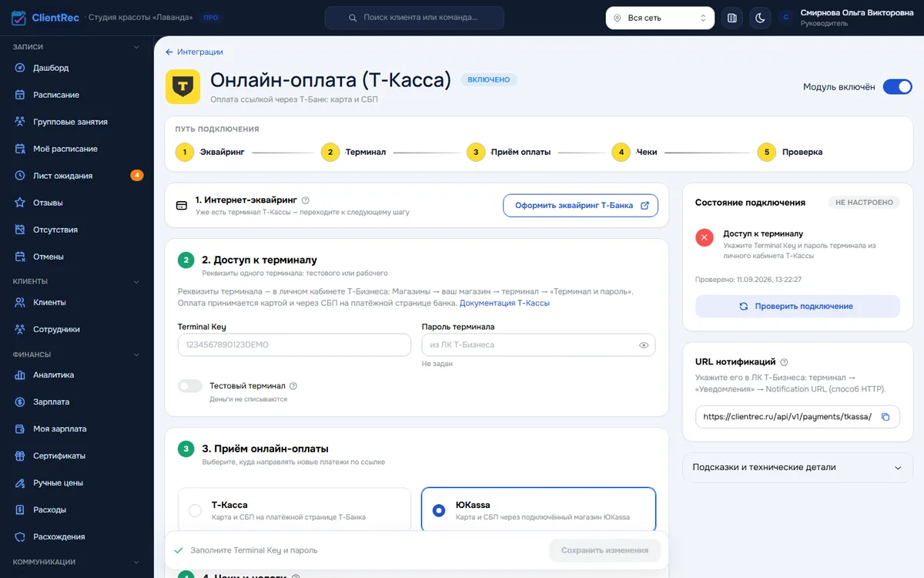Focus the Terminal Key field

pyautogui.click(x=294, y=344)
